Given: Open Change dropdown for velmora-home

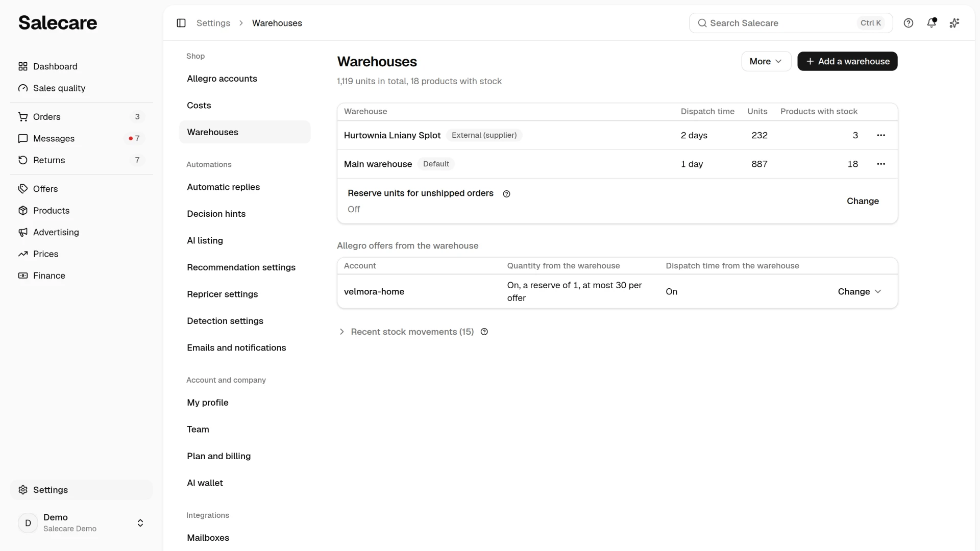Looking at the screenshot, I should coord(860,292).
